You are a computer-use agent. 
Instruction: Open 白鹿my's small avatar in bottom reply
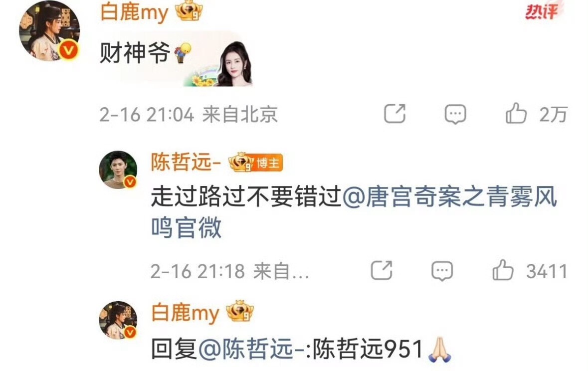click(118, 320)
